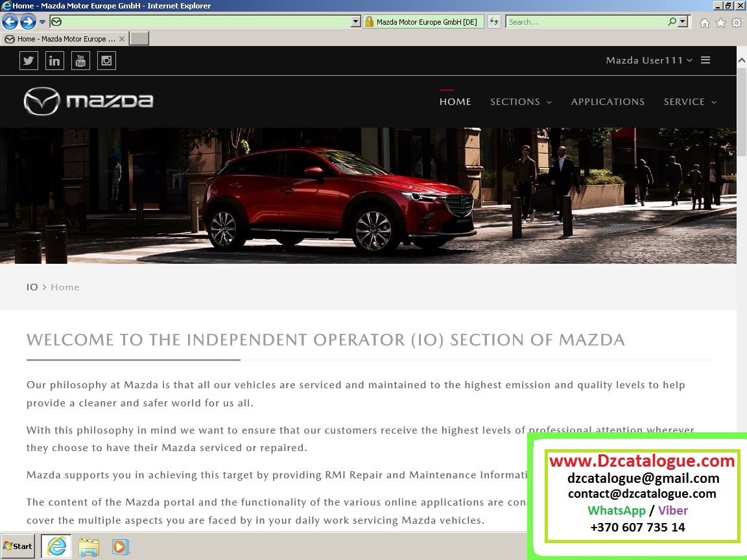Screen dimensions: 747x560
Task: Expand Mazda User111 account menu
Action: tap(649, 60)
